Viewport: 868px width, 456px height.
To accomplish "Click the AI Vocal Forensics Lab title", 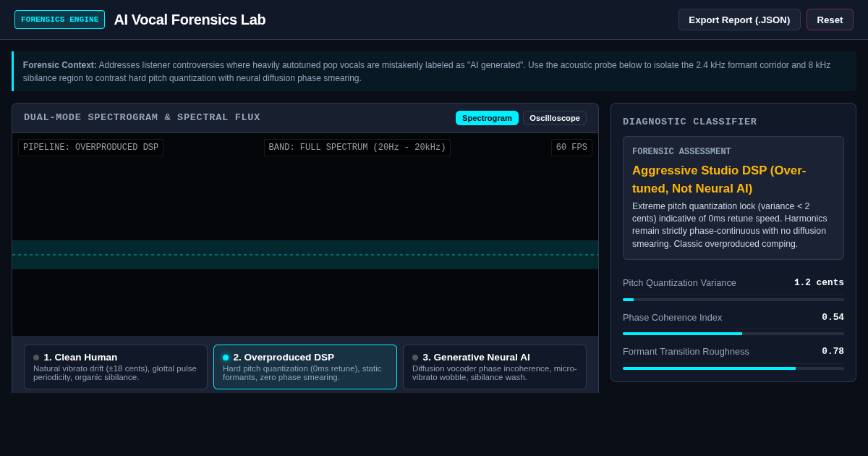I will point(190,20).
